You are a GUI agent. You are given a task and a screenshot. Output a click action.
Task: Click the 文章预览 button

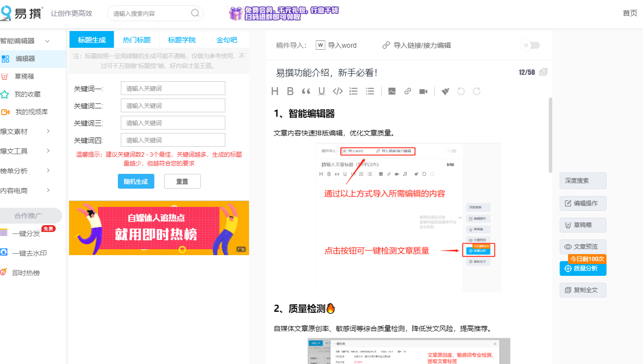pyautogui.click(x=583, y=247)
